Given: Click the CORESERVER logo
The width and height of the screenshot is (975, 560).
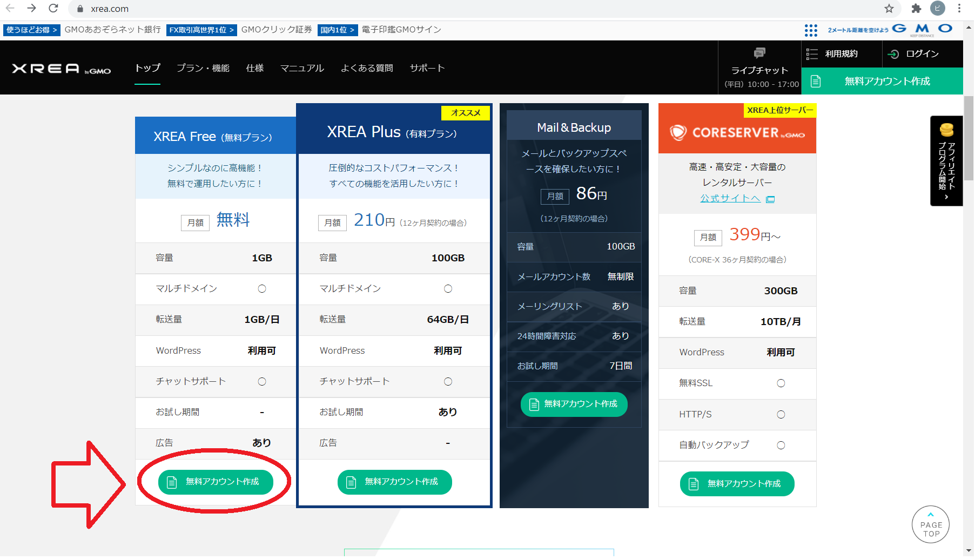Looking at the screenshot, I should coord(737,132).
